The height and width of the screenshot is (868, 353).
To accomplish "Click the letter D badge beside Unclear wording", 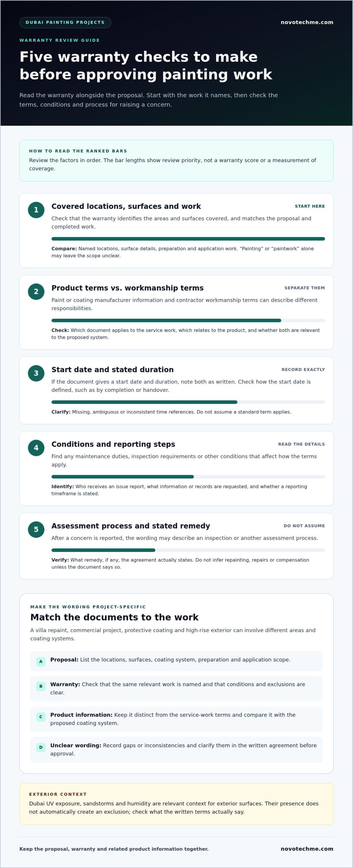I will click(x=41, y=747).
